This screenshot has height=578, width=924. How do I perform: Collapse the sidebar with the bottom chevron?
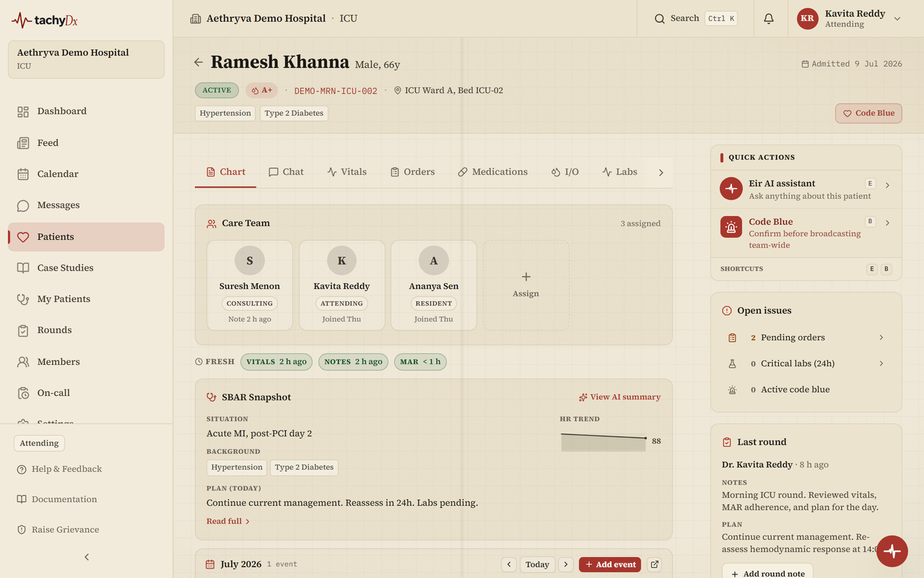(x=87, y=557)
